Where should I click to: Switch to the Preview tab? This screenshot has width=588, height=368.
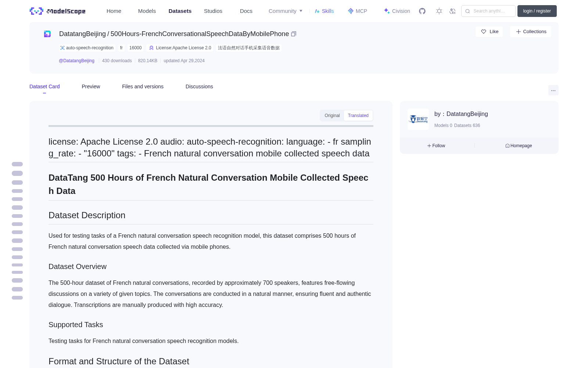(91, 86)
